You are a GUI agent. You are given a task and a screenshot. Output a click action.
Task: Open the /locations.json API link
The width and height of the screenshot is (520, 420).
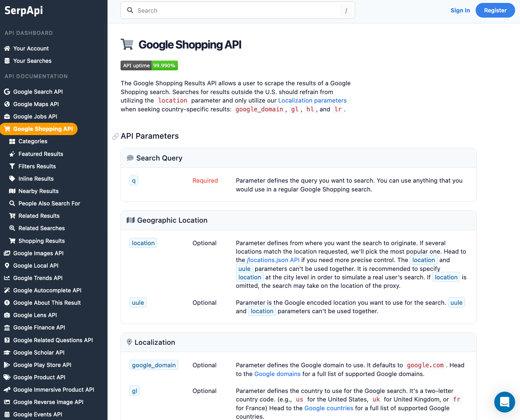(273, 260)
